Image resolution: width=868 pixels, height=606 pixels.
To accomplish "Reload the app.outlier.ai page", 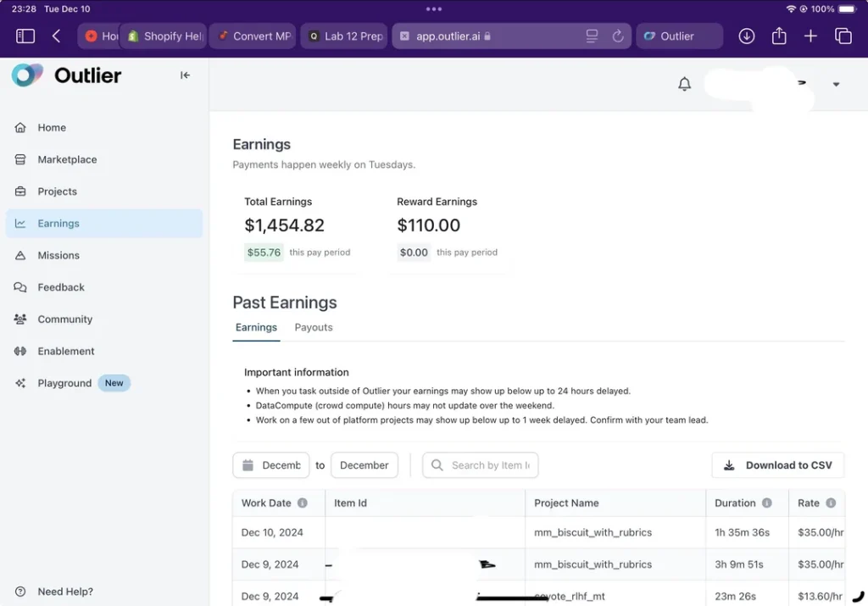I will click(618, 36).
